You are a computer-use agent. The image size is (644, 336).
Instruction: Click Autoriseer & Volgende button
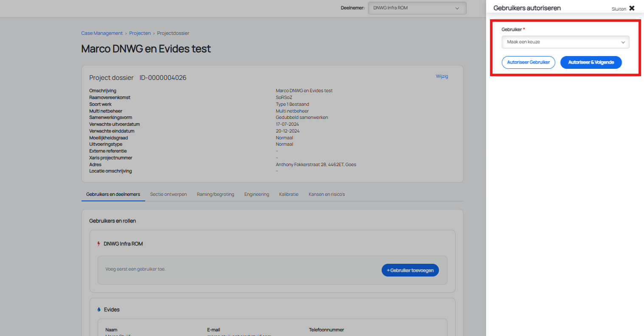(x=591, y=62)
